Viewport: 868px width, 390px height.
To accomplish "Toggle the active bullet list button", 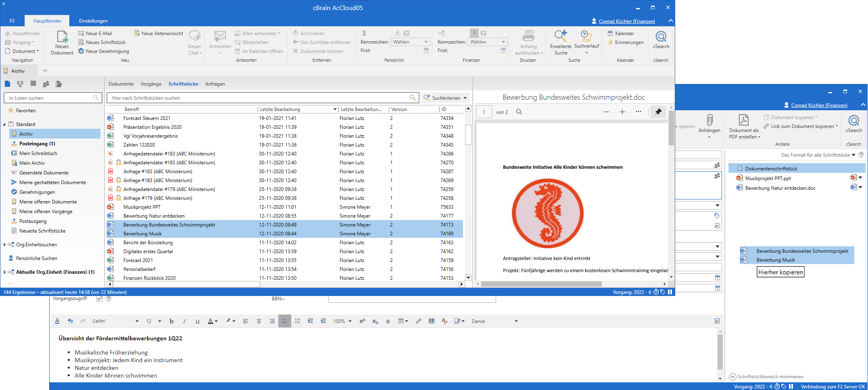I will tap(285, 321).
